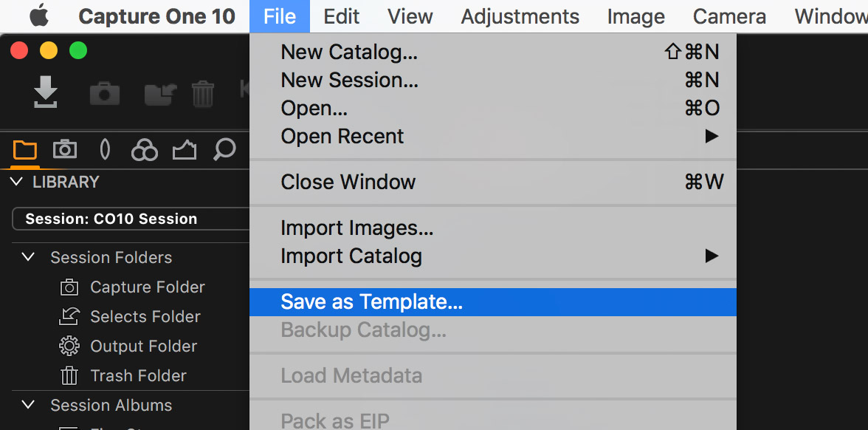Collapse the LIBRARY panel chevron

(x=17, y=182)
